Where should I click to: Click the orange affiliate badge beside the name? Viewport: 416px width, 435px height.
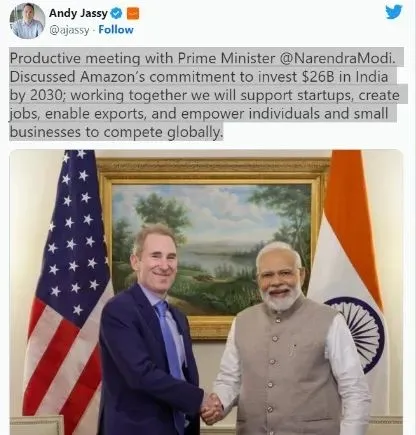pyautogui.click(x=133, y=14)
